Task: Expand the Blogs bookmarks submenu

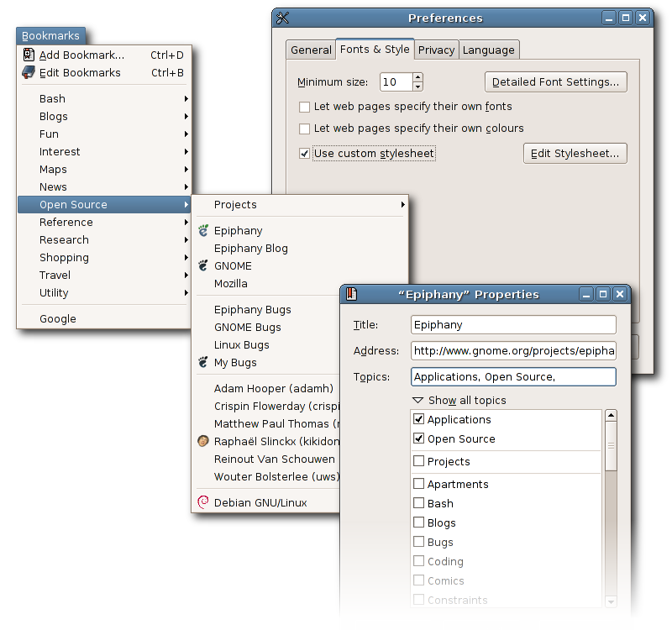Action: point(104,116)
